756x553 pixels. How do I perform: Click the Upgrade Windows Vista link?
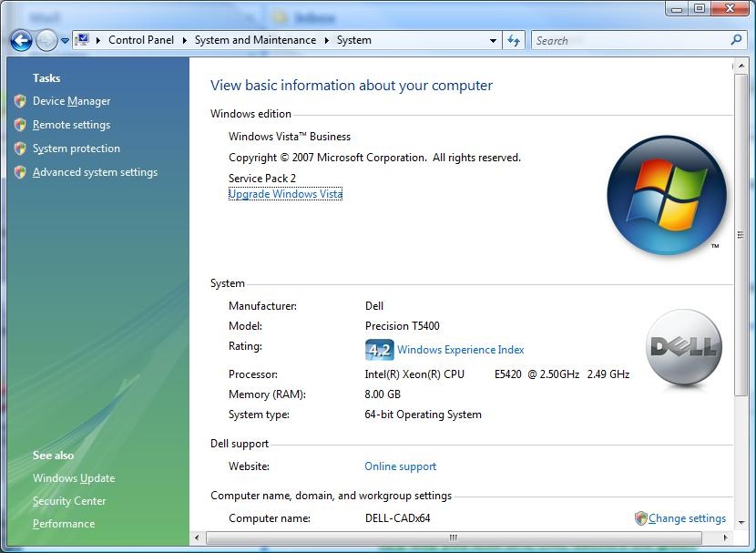(285, 194)
